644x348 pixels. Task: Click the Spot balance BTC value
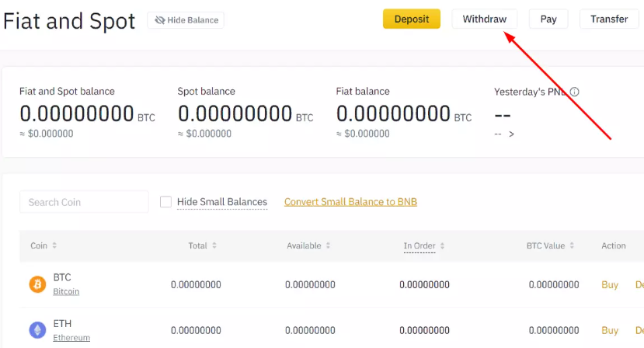coord(235,114)
